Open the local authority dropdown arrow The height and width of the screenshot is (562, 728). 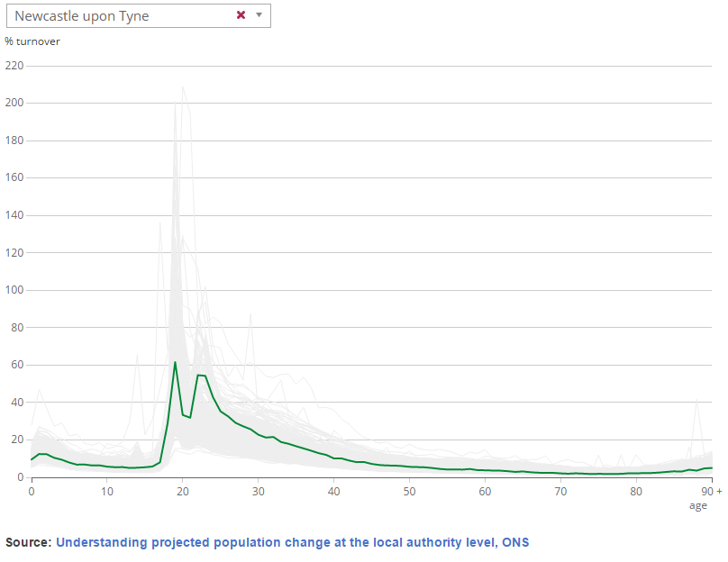259,15
